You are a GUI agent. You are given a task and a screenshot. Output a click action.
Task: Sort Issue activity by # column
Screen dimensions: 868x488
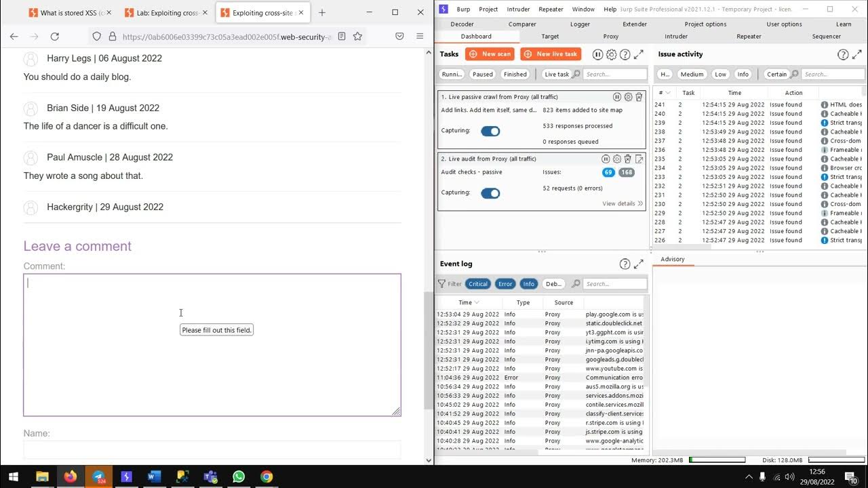(x=665, y=93)
